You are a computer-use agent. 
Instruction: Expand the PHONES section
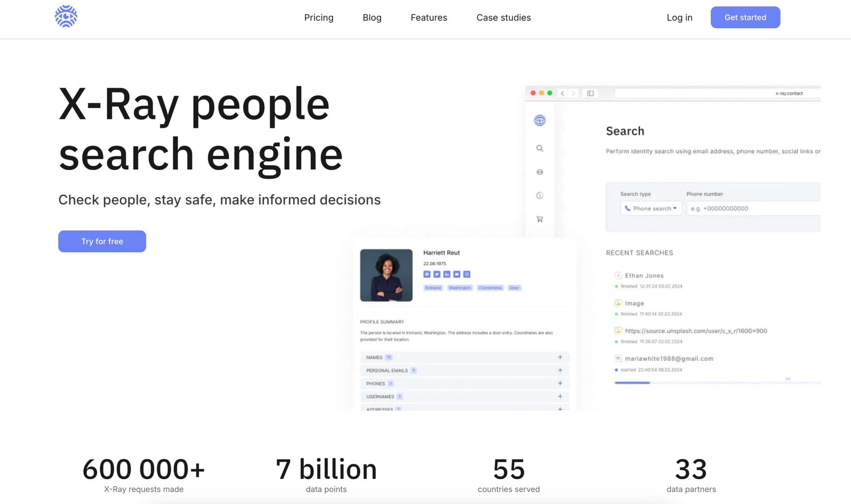tap(560, 384)
